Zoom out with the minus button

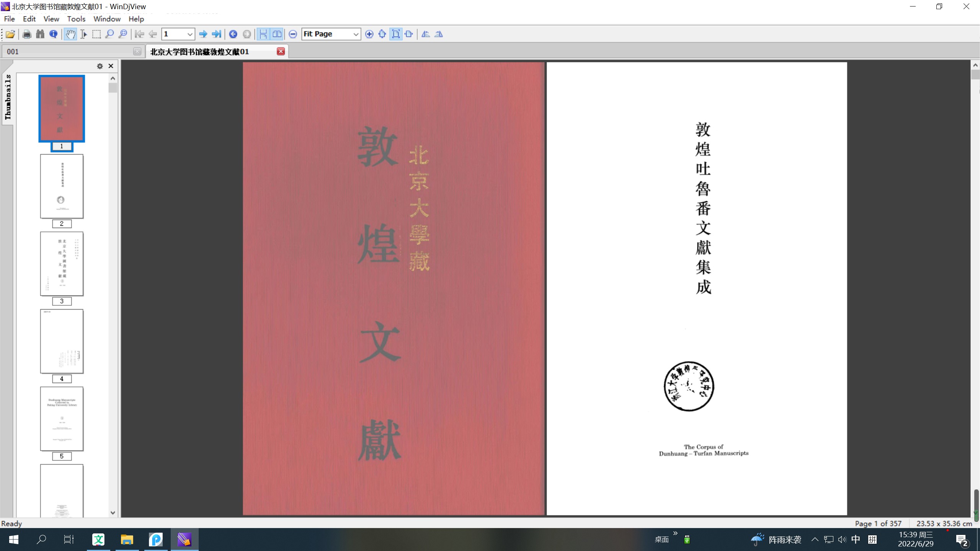click(x=293, y=34)
